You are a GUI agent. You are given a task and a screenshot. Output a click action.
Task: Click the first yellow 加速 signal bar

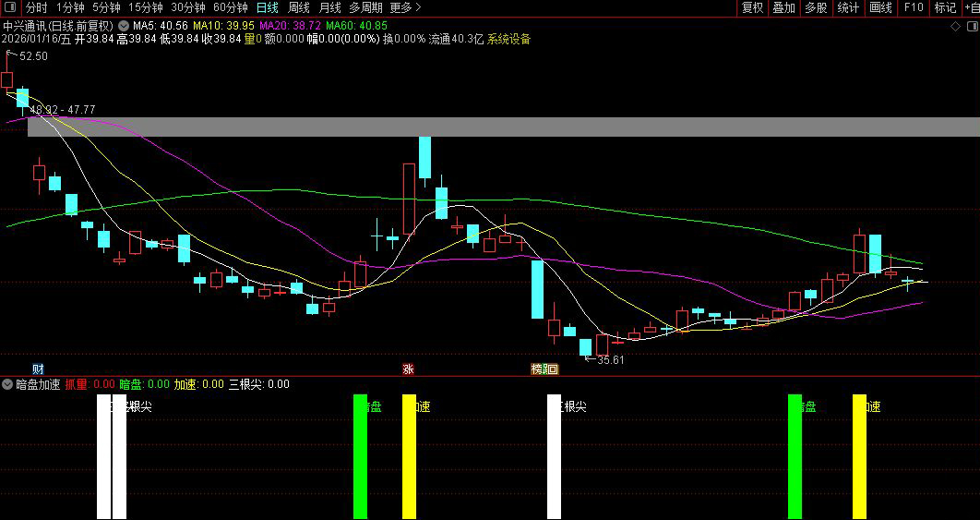point(409,457)
